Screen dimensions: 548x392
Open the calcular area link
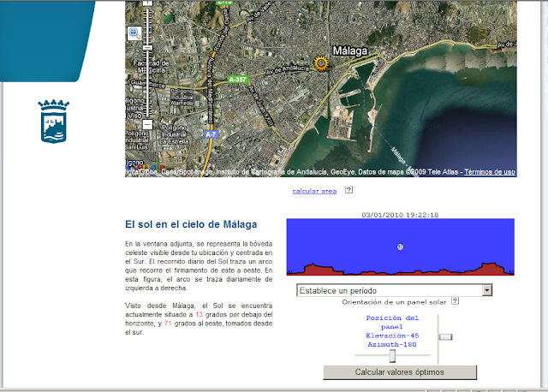coord(314,191)
